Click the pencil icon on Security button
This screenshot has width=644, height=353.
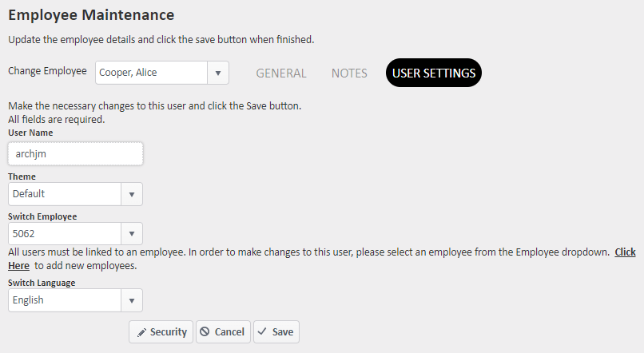[x=141, y=332]
